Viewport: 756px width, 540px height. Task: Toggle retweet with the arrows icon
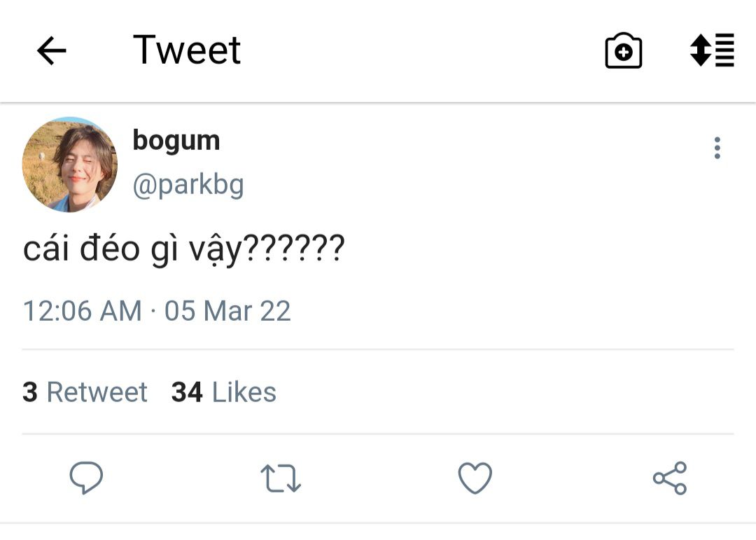(x=281, y=478)
